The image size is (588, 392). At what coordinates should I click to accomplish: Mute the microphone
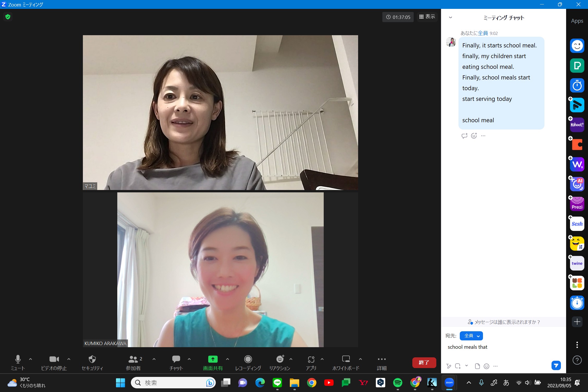pos(18,363)
